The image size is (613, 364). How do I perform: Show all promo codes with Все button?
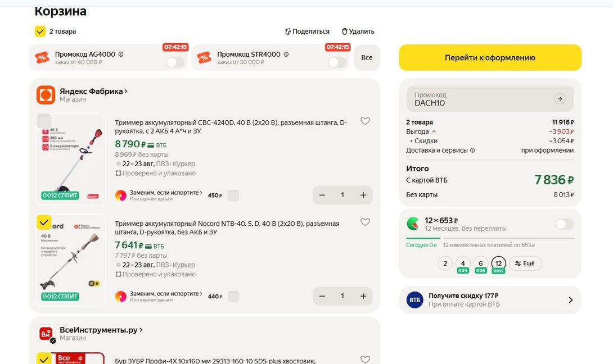(367, 57)
